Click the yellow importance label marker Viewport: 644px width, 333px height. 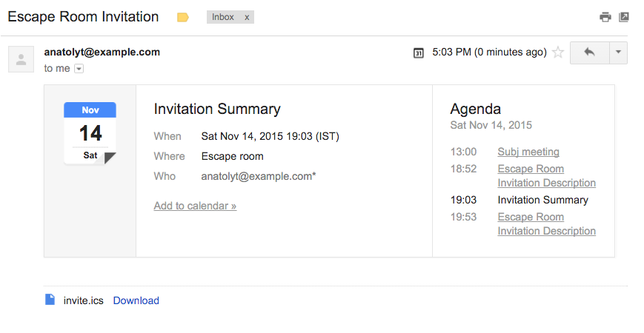(183, 17)
